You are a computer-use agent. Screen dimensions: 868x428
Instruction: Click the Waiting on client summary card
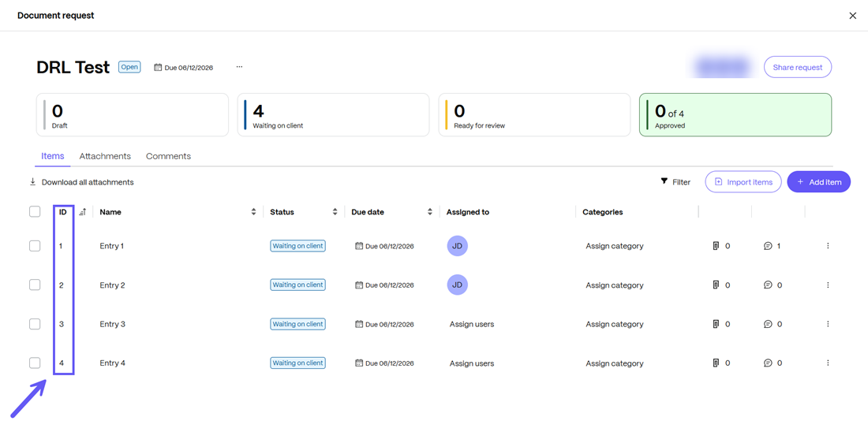pos(333,114)
